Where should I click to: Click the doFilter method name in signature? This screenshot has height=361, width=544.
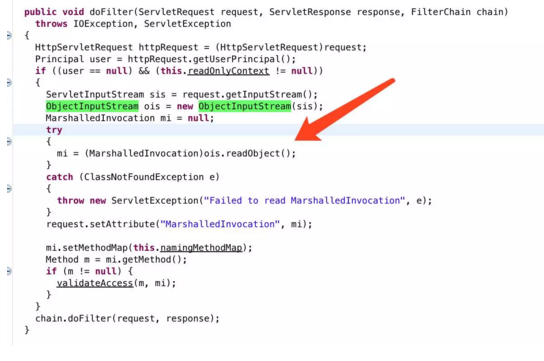(x=111, y=12)
